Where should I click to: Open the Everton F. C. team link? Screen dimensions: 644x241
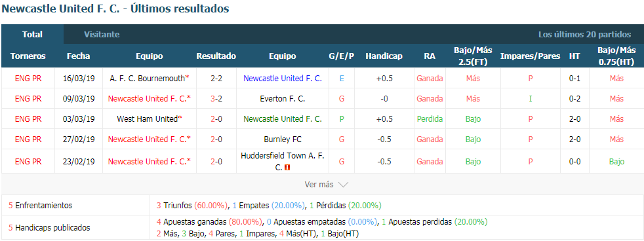pos(282,99)
